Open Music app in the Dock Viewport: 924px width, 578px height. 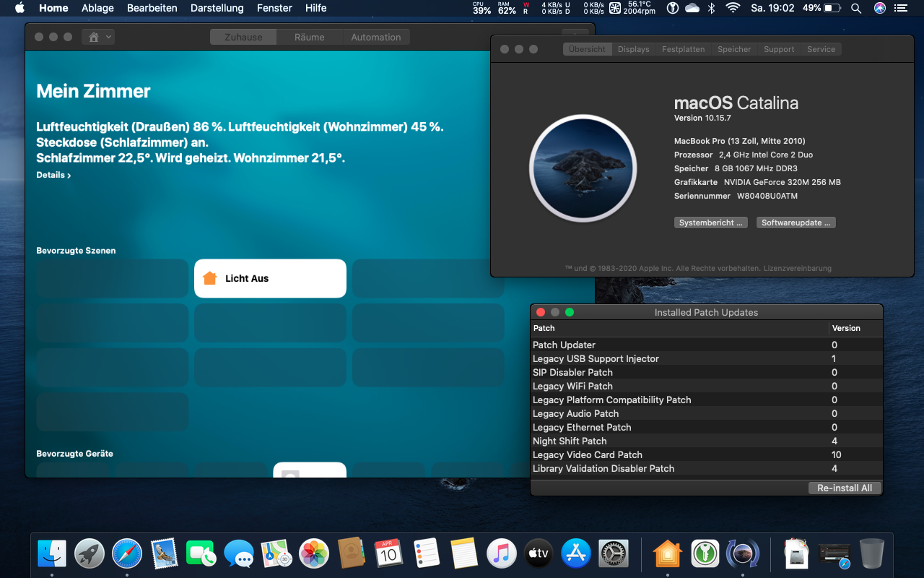pyautogui.click(x=501, y=554)
